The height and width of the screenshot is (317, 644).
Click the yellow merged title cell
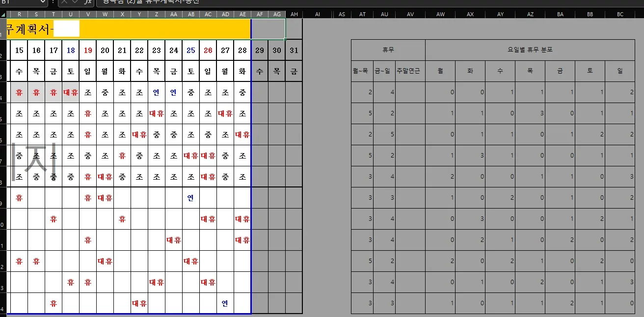(x=147, y=29)
